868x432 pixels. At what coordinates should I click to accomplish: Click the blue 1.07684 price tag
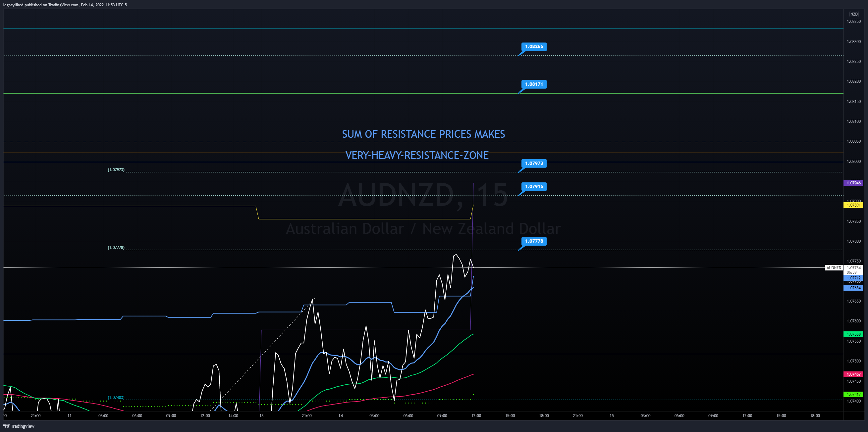853,288
